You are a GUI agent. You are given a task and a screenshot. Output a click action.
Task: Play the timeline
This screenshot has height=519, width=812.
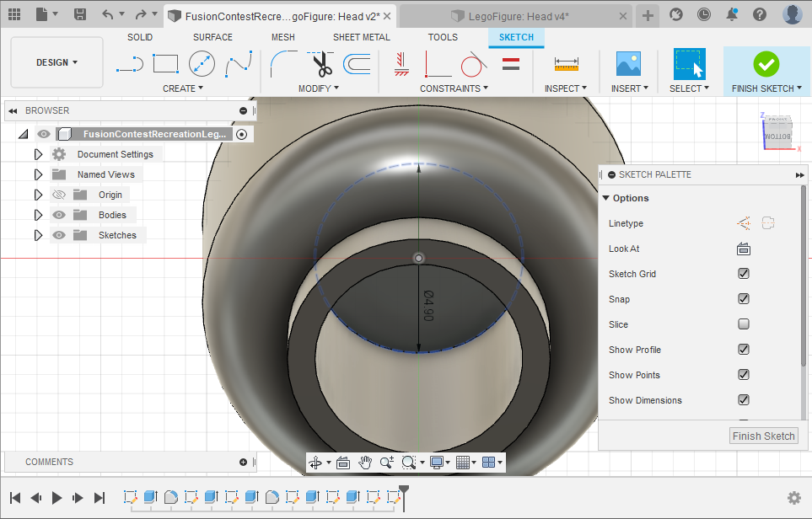57,498
